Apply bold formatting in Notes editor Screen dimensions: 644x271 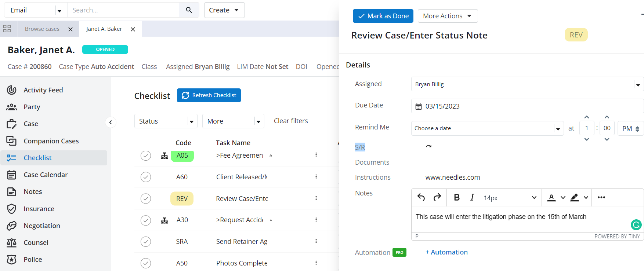pos(457,198)
